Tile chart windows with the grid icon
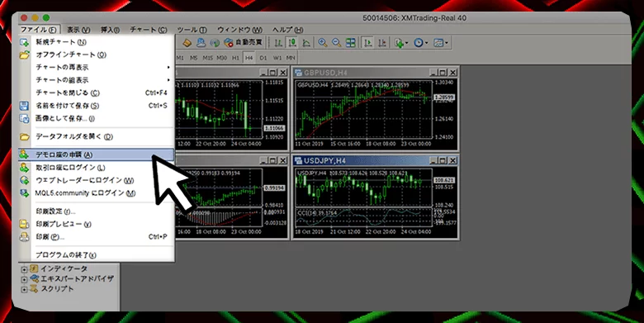644x323 pixels. tap(350, 42)
